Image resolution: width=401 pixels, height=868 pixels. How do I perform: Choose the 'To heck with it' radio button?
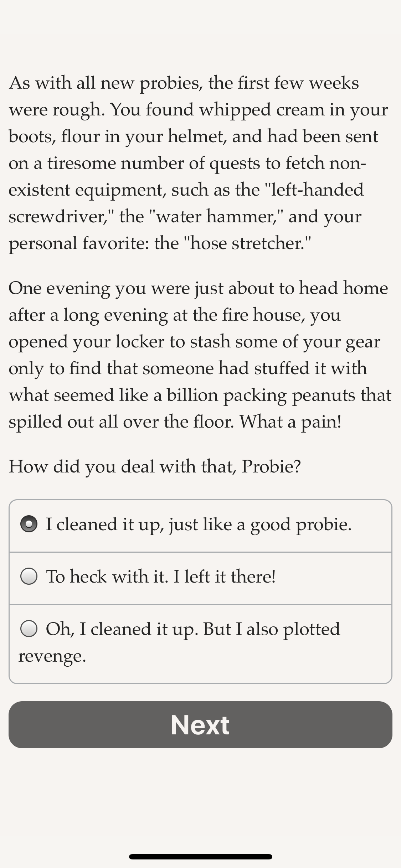29,577
